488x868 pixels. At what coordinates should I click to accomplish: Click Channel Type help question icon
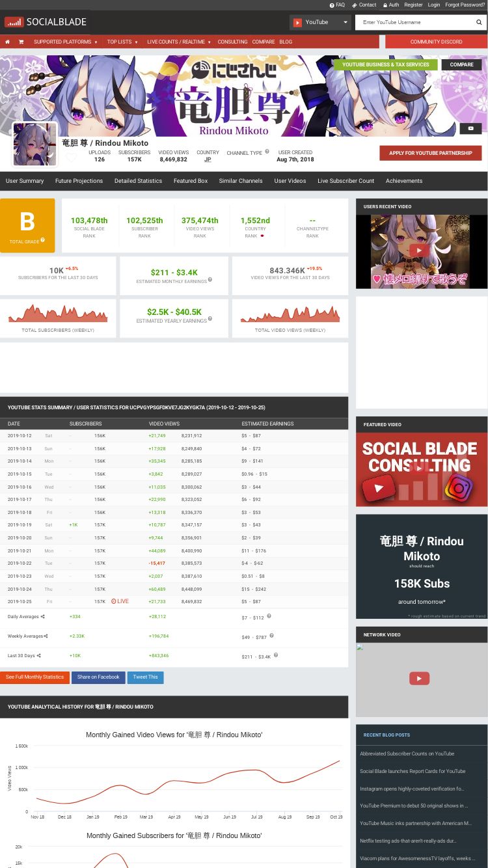pyautogui.click(x=267, y=152)
